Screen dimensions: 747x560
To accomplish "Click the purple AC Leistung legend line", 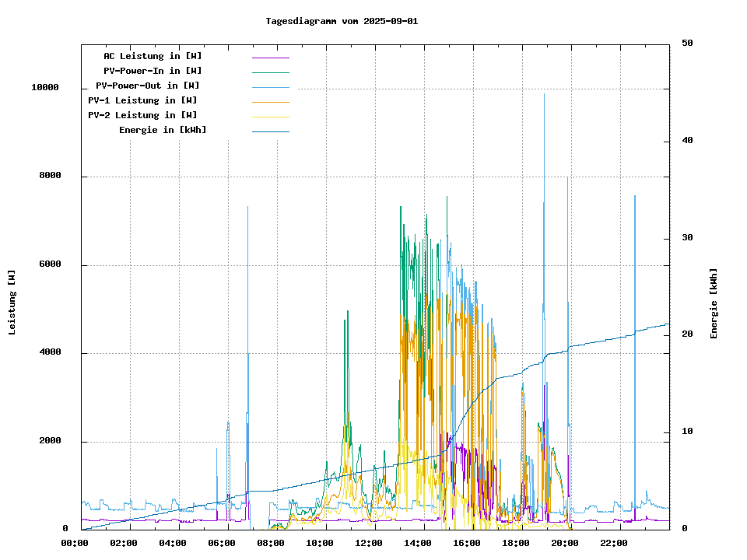I will [270, 58].
